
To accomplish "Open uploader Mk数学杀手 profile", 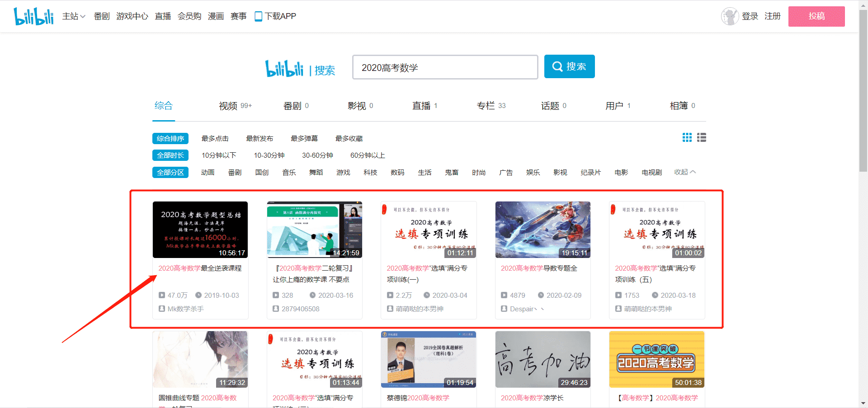I will (x=185, y=309).
